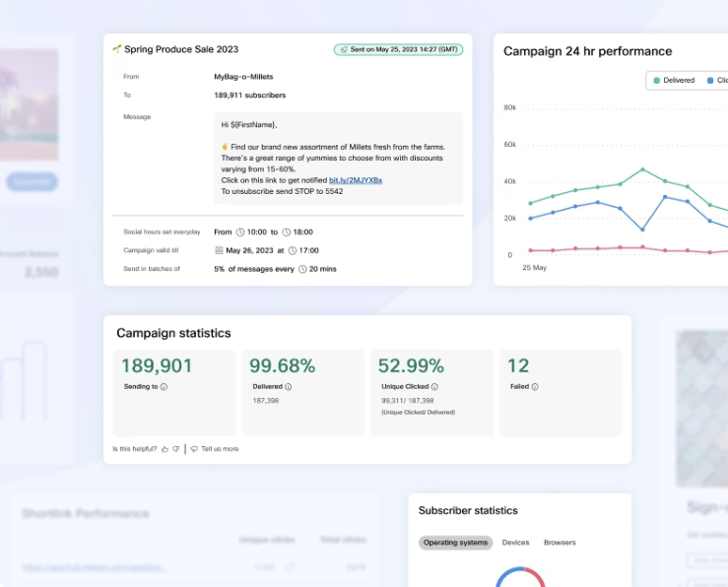Click the clock icon beside 10:00 start time
Screen dimensions: 728x587
240,232
